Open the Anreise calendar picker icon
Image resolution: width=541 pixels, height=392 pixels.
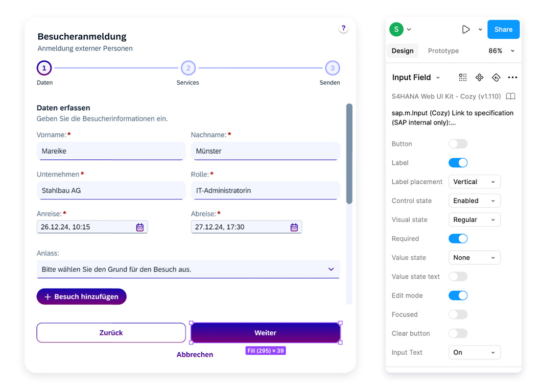(140, 227)
